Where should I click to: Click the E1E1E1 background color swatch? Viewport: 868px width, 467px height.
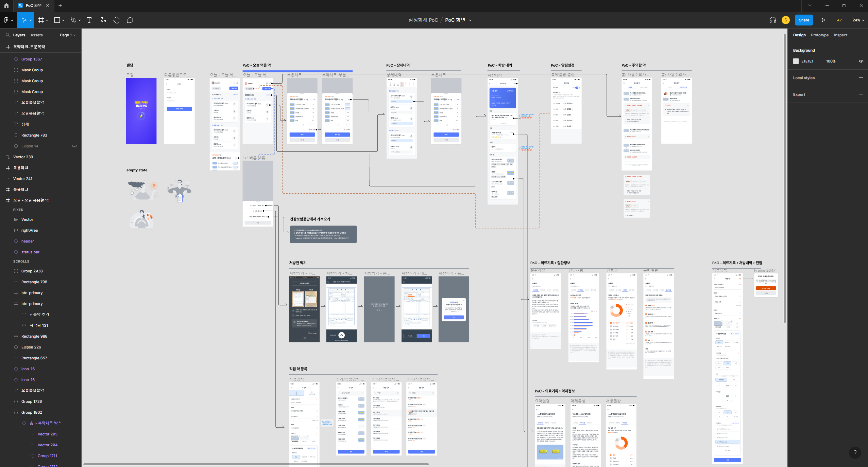point(796,61)
